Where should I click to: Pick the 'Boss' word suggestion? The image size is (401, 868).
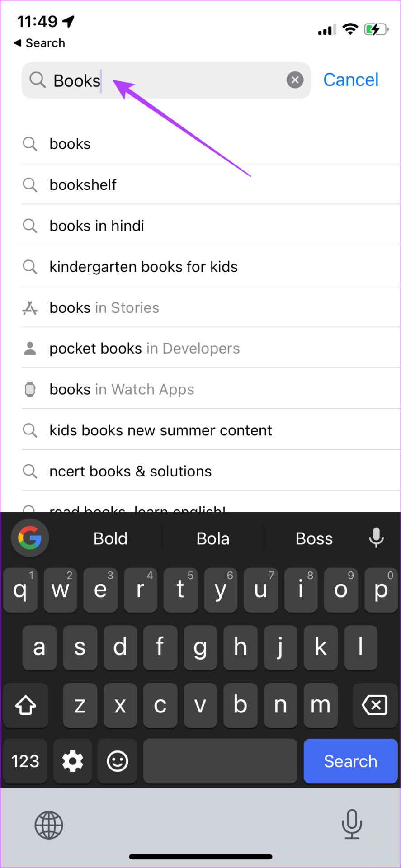click(x=314, y=538)
